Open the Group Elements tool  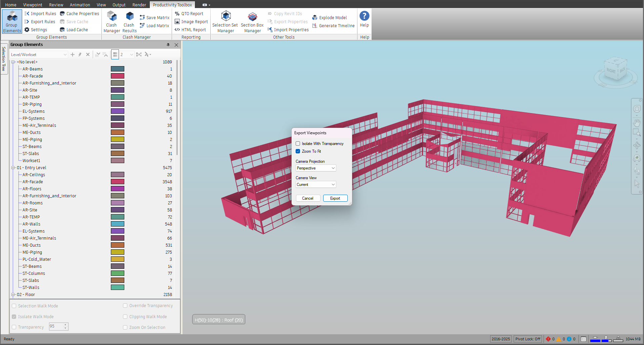12,21
